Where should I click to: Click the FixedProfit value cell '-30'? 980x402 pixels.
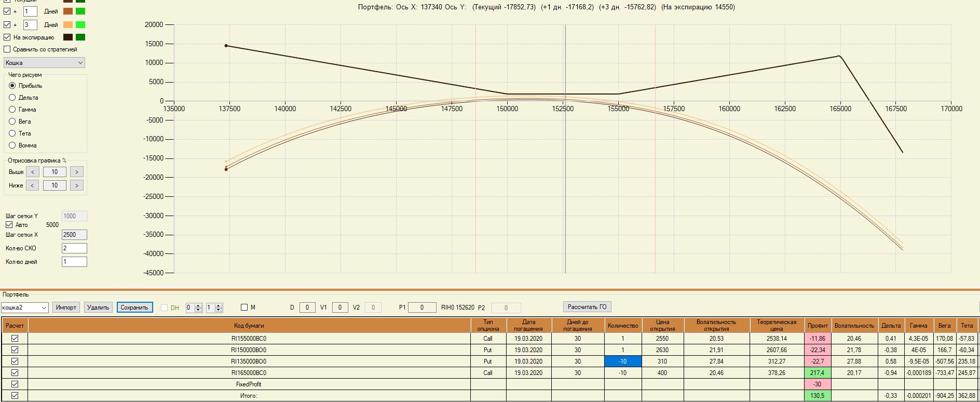818,384
